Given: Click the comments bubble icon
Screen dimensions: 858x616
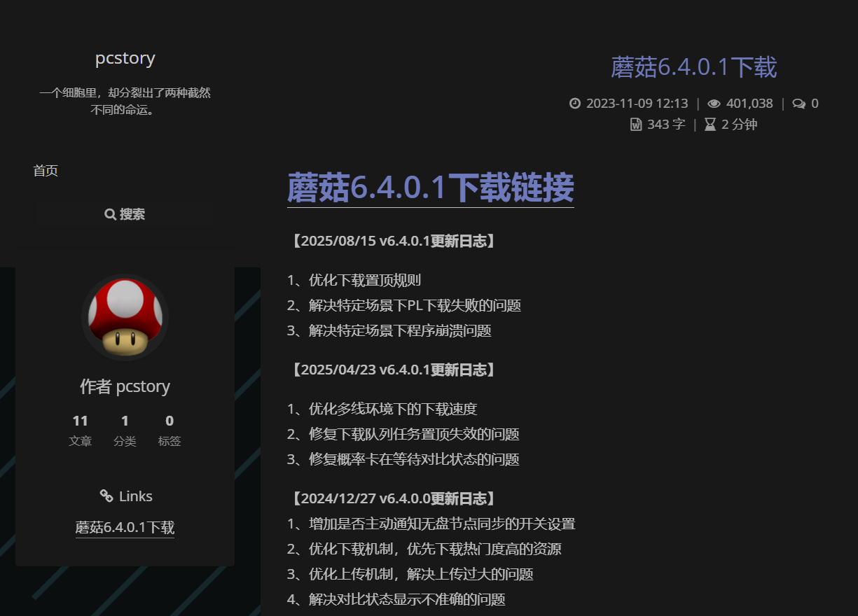Looking at the screenshot, I should [798, 104].
